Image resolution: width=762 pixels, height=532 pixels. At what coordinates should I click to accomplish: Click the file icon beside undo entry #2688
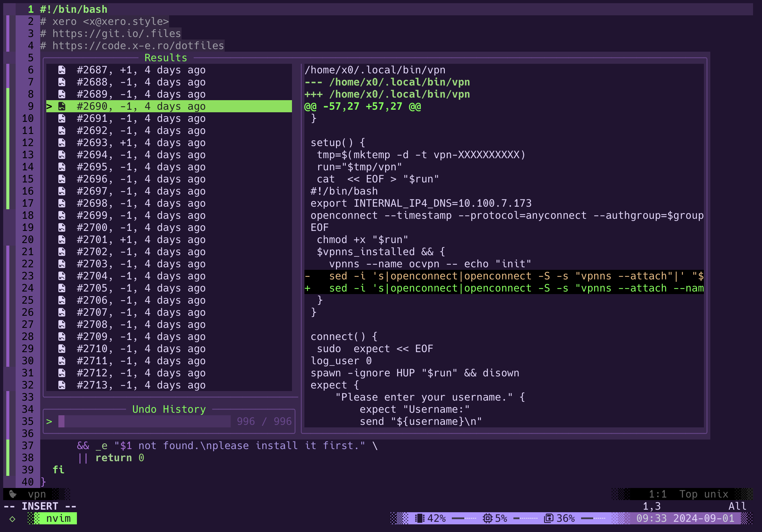(62, 82)
